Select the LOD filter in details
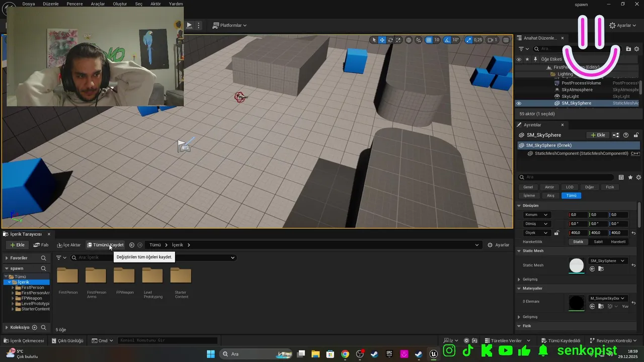This screenshot has height=362, width=644. click(570, 187)
